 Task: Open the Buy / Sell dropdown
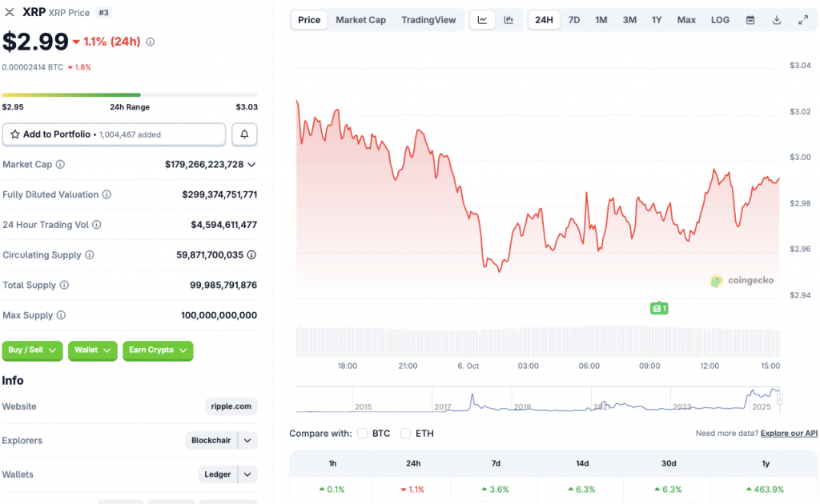point(33,350)
